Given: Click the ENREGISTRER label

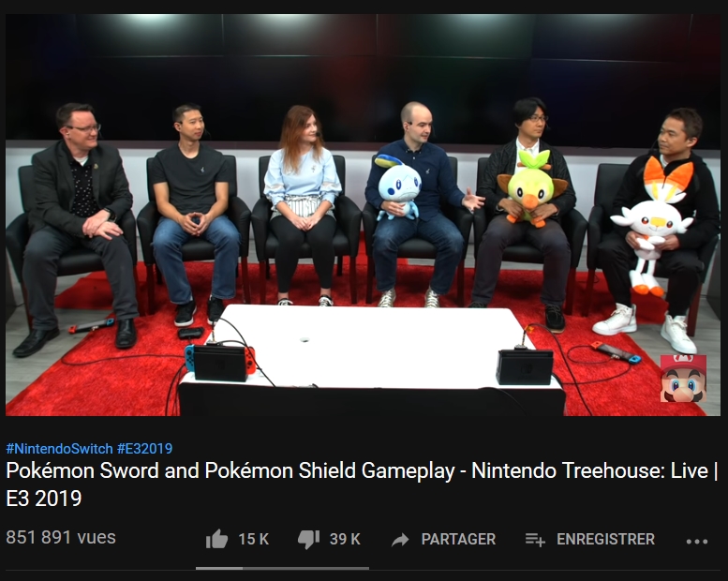Looking at the screenshot, I should (x=605, y=539).
